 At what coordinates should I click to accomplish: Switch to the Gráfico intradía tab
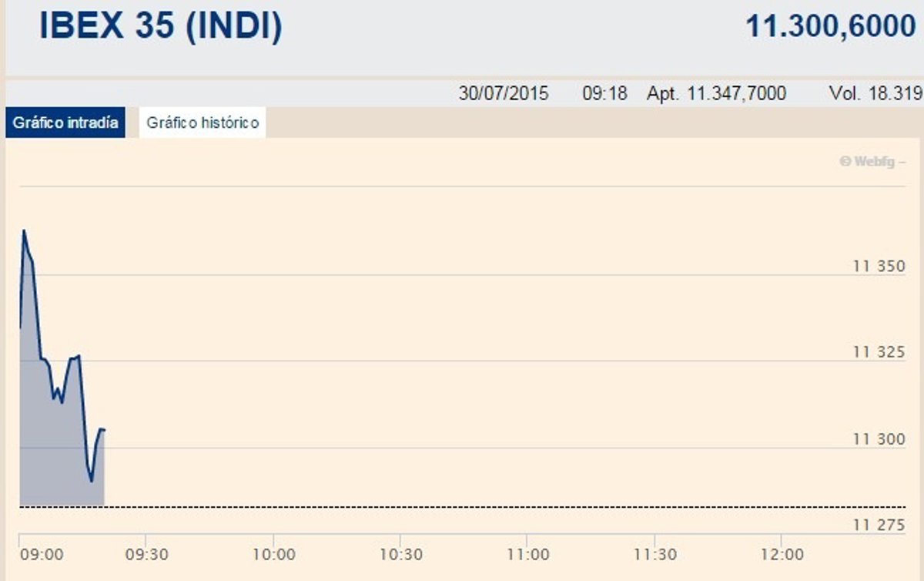[65, 123]
